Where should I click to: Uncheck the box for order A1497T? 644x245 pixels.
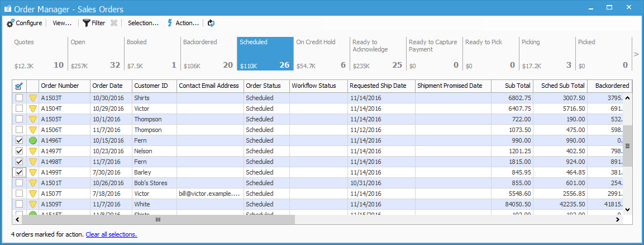[19, 151]
